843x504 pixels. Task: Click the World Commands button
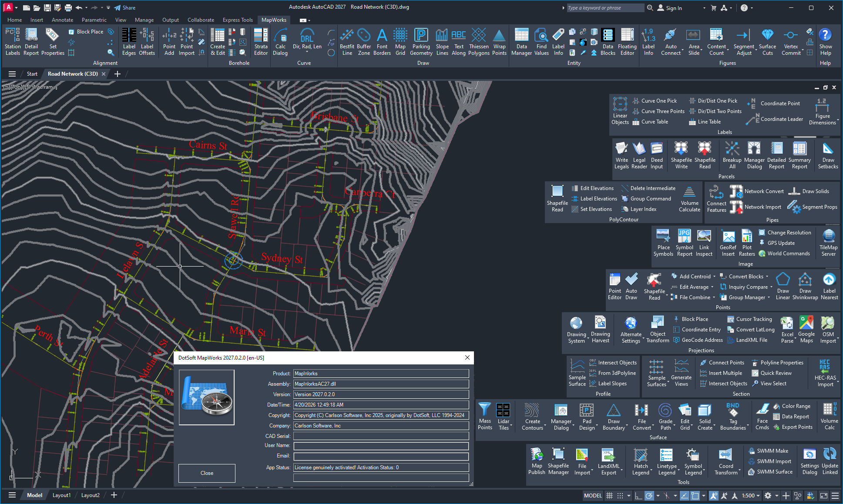click(x=784, y=254)
